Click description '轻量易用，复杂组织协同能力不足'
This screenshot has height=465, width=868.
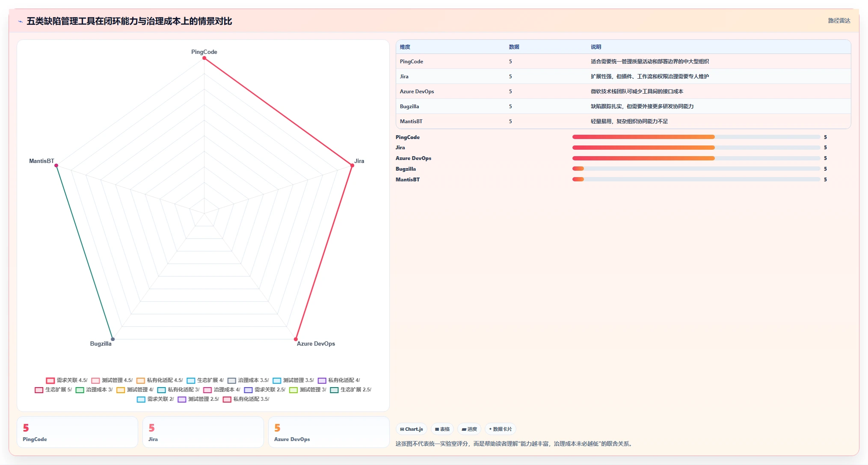629,121
